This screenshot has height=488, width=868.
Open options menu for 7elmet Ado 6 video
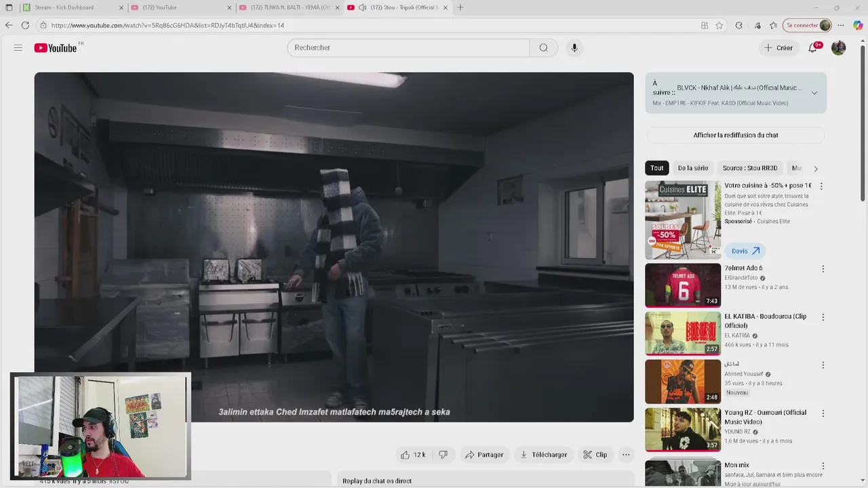tap(823, 269)
